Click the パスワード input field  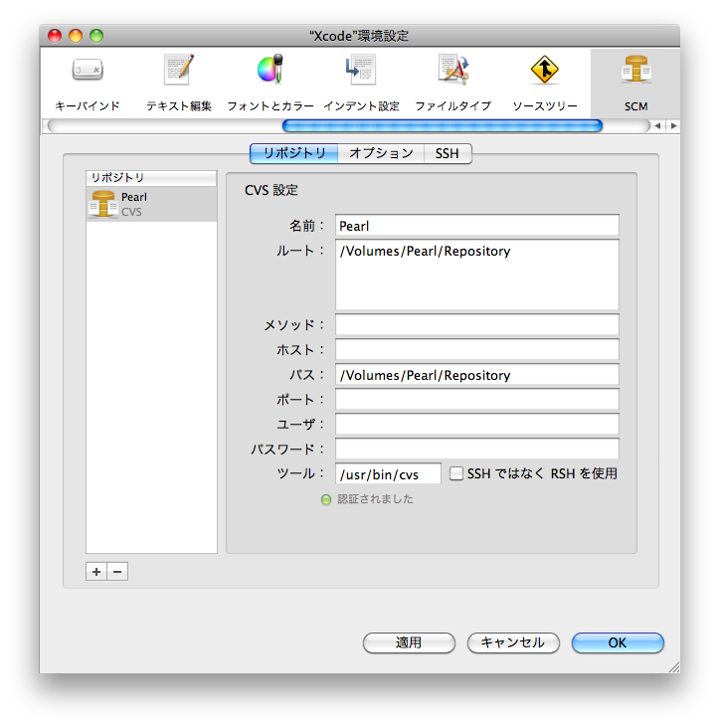476,449
